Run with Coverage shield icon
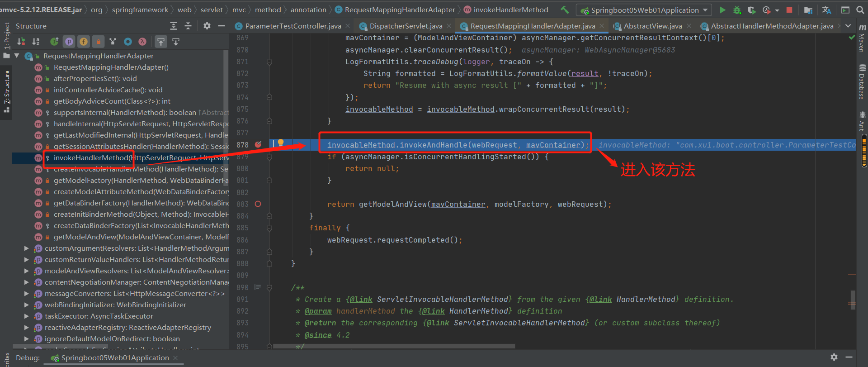The height and width of the screenshot is (367, 868). pos(751,10)
